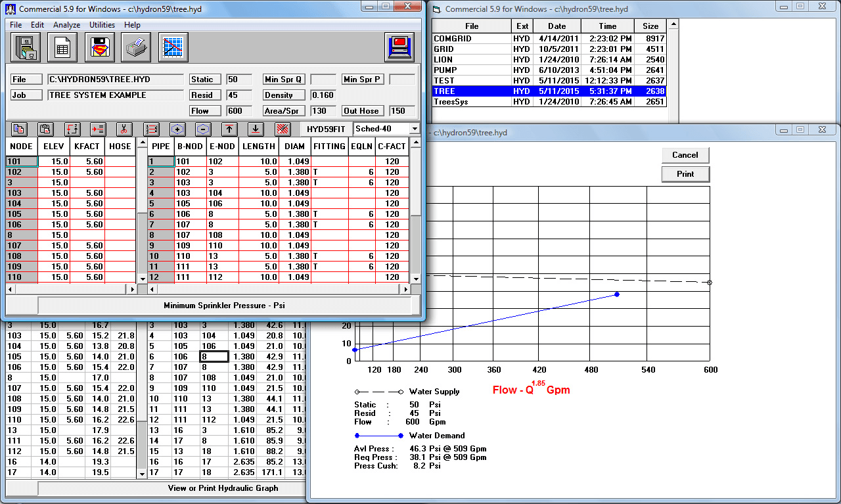Image resolution: width=841 pixels, height=504 pixels.
Task: Select the plus node insertion icon
Action: pyautogui.click(x=177, y=129)
